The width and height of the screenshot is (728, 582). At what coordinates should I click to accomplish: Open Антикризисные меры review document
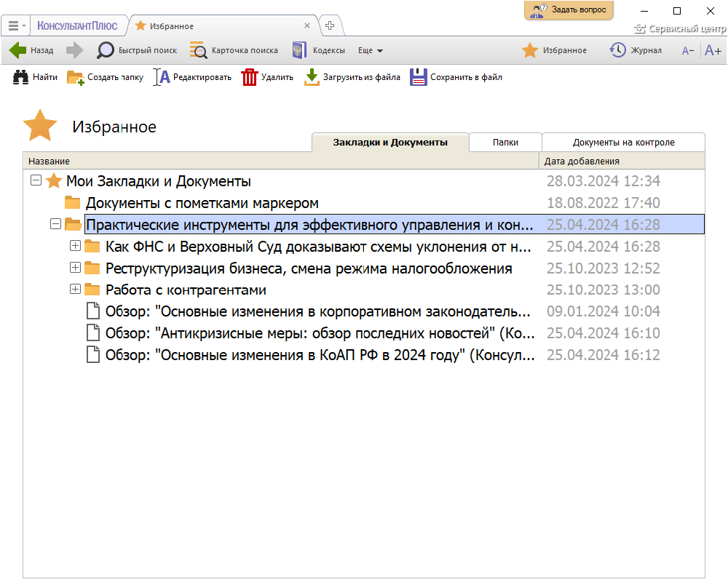coord(320,333)
